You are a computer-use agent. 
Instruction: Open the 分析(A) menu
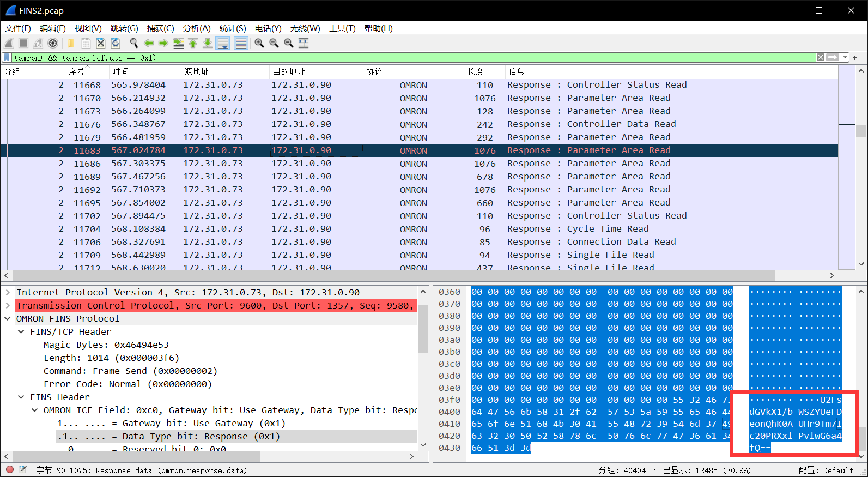tap(197, 28)
